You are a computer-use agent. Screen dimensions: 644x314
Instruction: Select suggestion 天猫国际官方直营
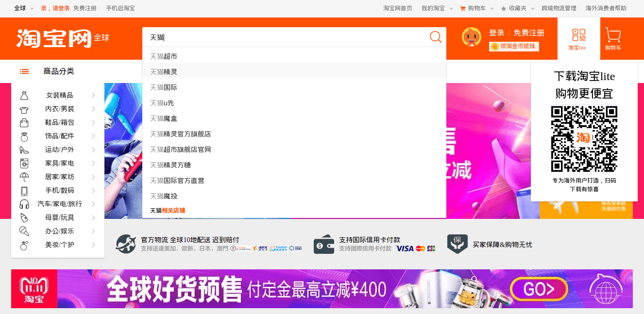pos(294,181)
